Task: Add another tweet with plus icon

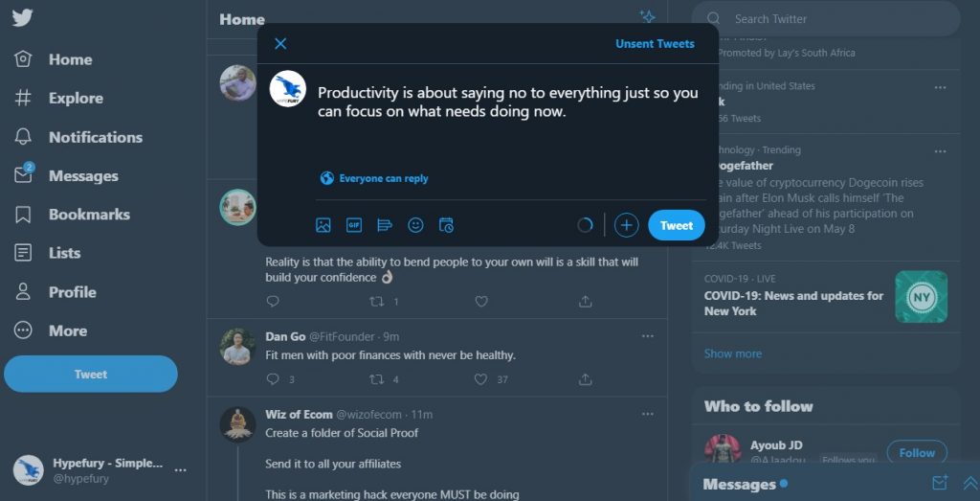Action: (626, 225)
